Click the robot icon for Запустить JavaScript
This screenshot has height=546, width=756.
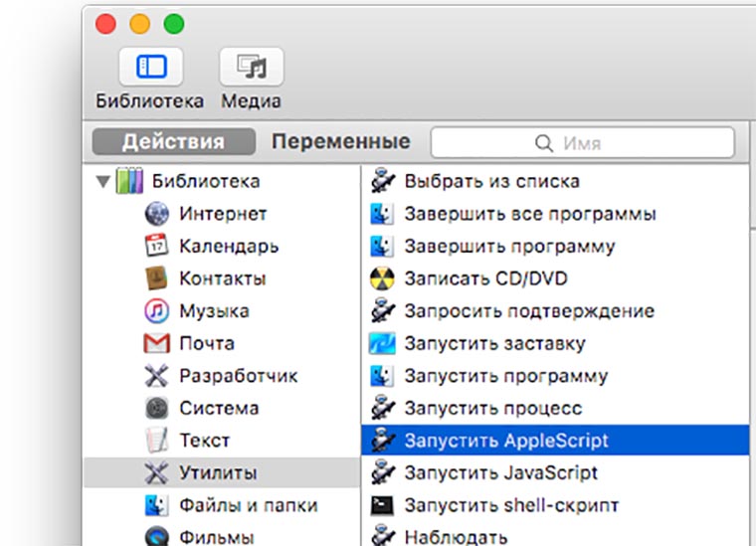pyautogui.click(x=383, y=472)
